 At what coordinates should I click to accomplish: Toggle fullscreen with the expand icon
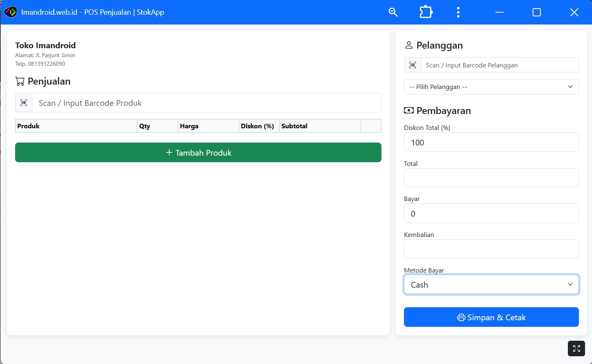[576, 348]
